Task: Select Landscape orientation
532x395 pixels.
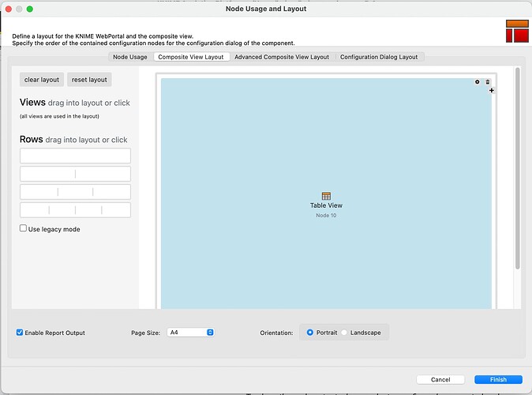Action: [344, 333]
